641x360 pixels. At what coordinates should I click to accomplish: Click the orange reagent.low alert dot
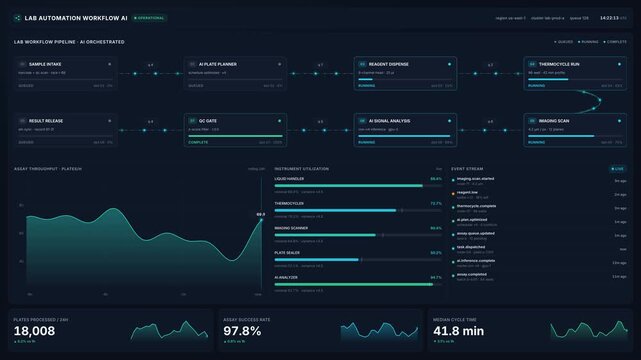(x=453, y=194)
